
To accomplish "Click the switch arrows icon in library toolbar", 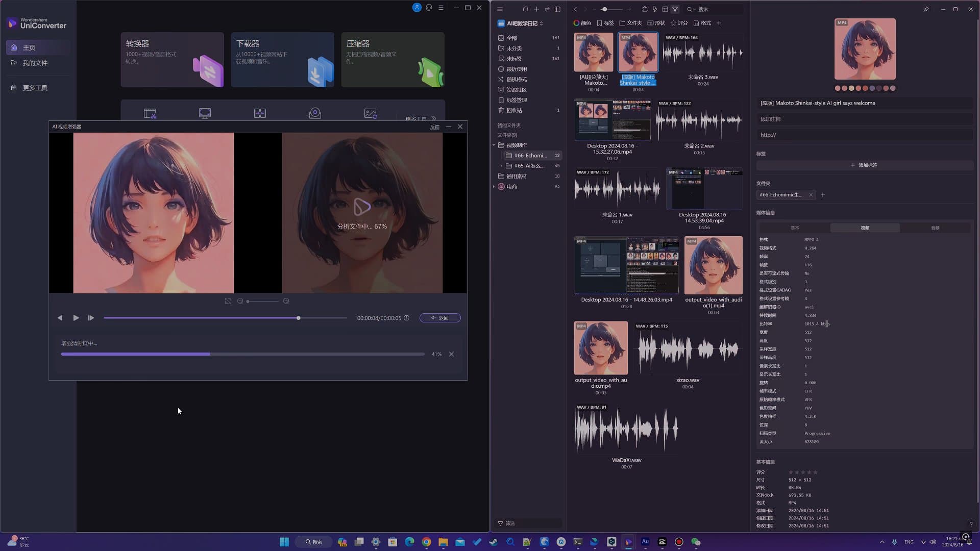I will pyautogui.click(x=547, y=9).
